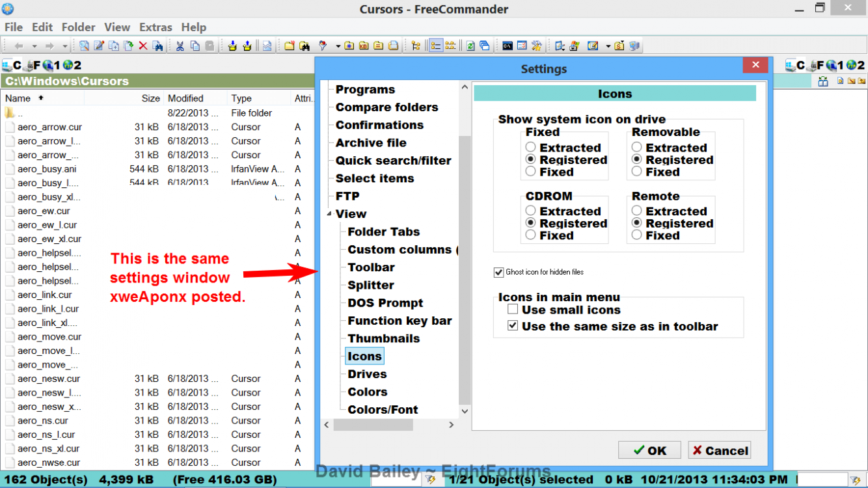
Task: Select the Details view toolbar icon
Action: (x=437, y=46)
